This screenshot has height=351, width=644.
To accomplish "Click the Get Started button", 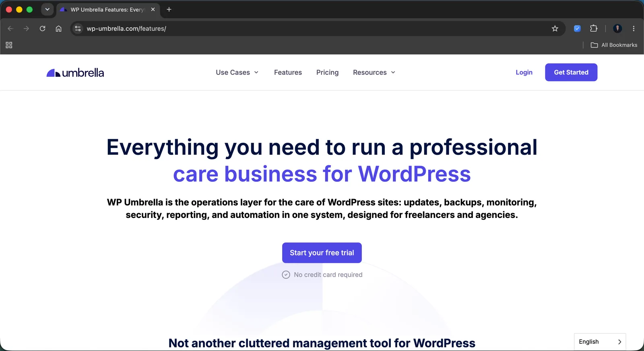I will click(x=571, y=72).
